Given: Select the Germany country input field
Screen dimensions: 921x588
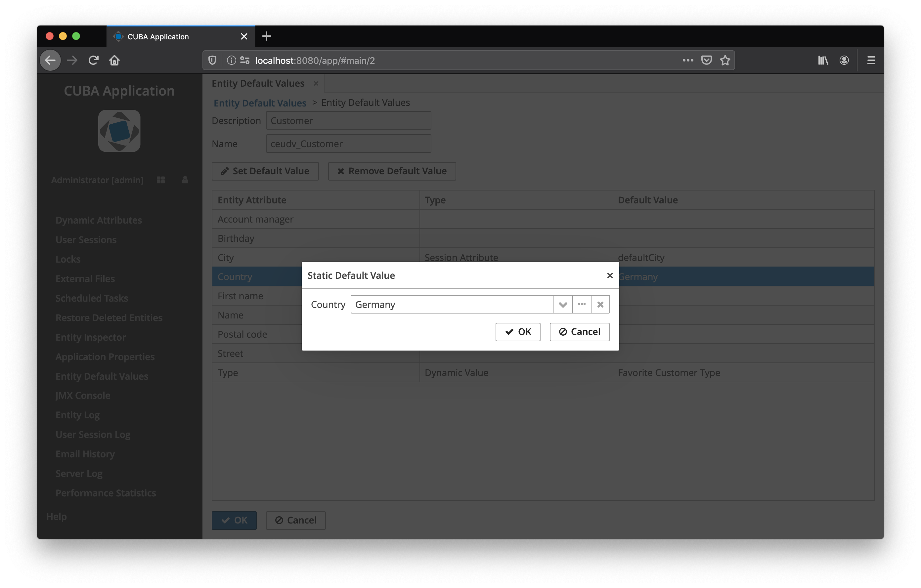Looking at the screenshot, I should tap(452, 304).
